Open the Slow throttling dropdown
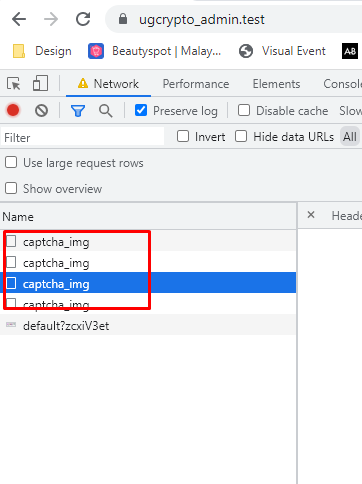 [x=350, y=110]
